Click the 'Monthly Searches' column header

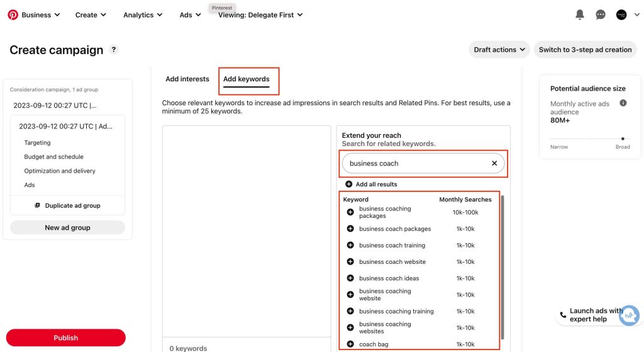tap(465, 200)
